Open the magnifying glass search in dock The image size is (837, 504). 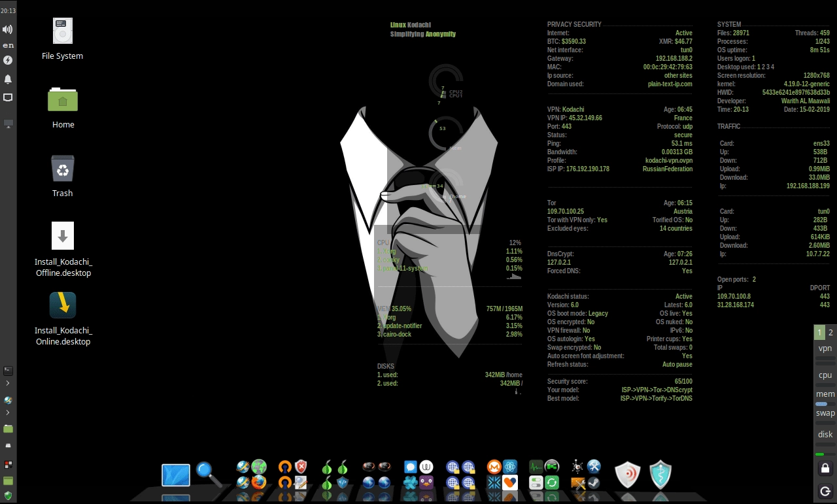[209, 473]
